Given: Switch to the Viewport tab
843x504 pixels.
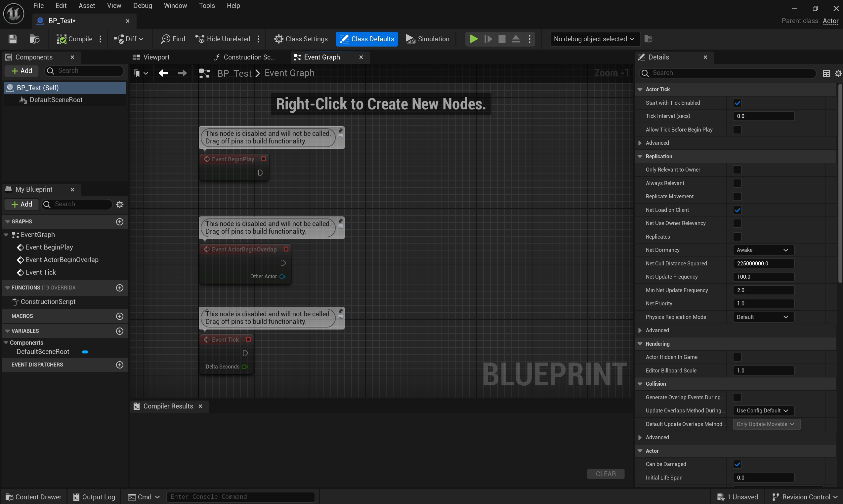Looking at the screenshot, I should 151,58.
